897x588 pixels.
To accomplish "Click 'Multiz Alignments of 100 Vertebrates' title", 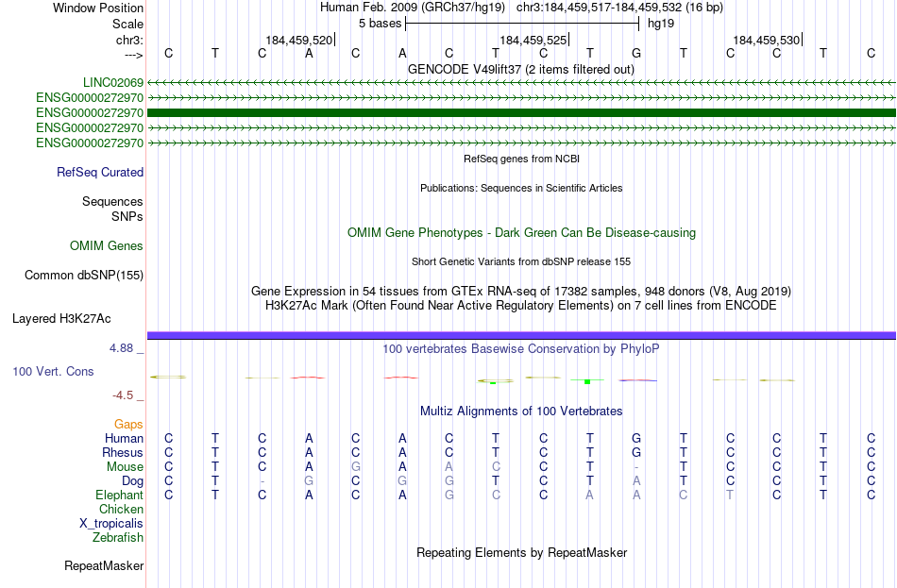I will click(x=521, y=412).
